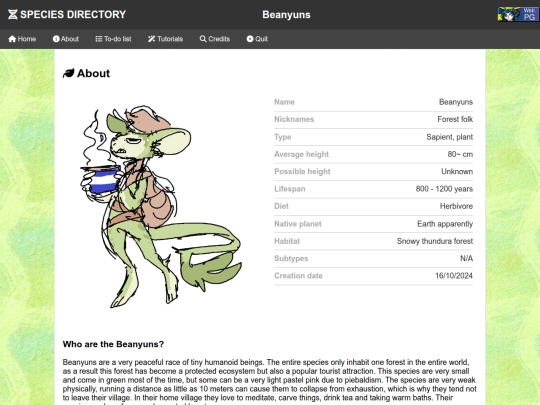
Task: Select the Quit menu item
Action: [257, 39]
